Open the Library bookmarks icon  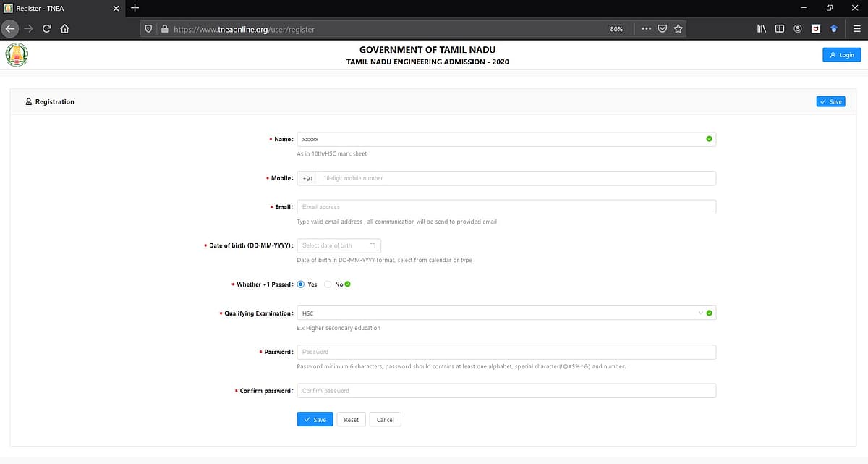[x=762, y=29]
